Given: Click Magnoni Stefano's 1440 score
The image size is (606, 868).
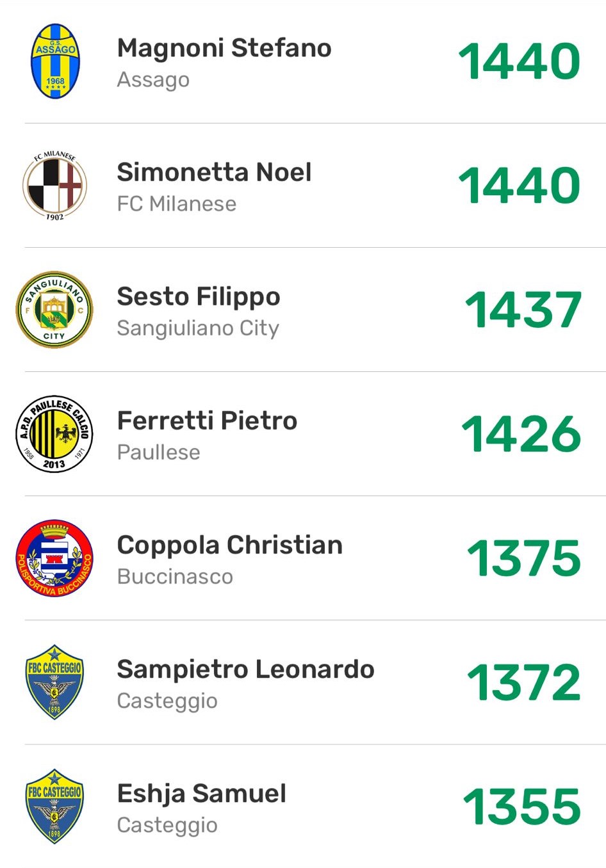Looking at the screenshot, I should click(x=519, y=61).
